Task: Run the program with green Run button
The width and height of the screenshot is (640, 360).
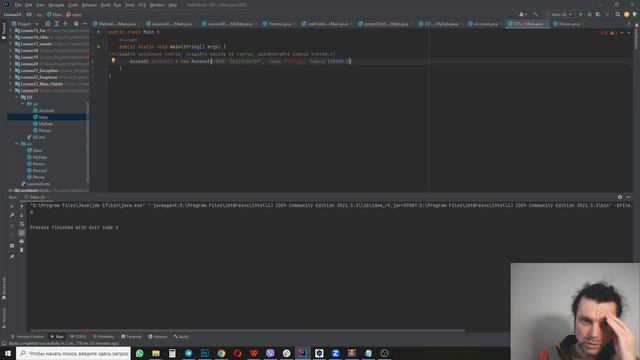Action: 580,14
